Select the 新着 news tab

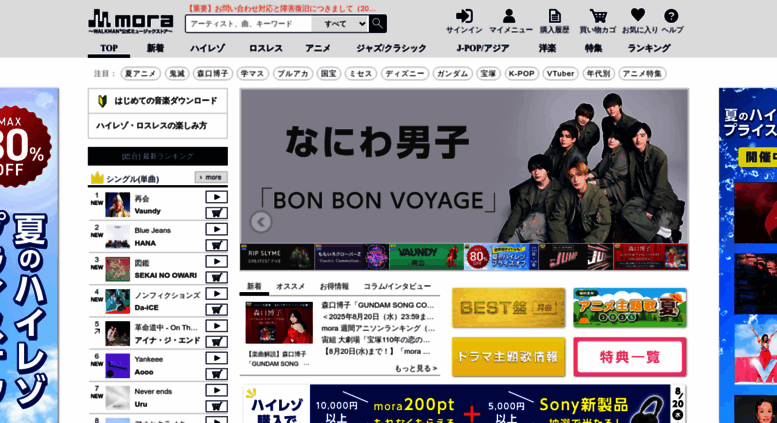pos(254,286)
